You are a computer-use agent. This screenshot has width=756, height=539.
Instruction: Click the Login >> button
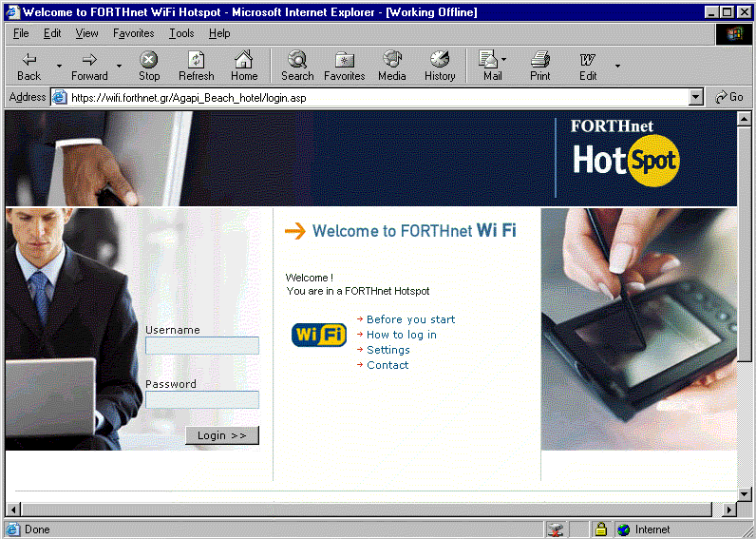coord(222,435)
